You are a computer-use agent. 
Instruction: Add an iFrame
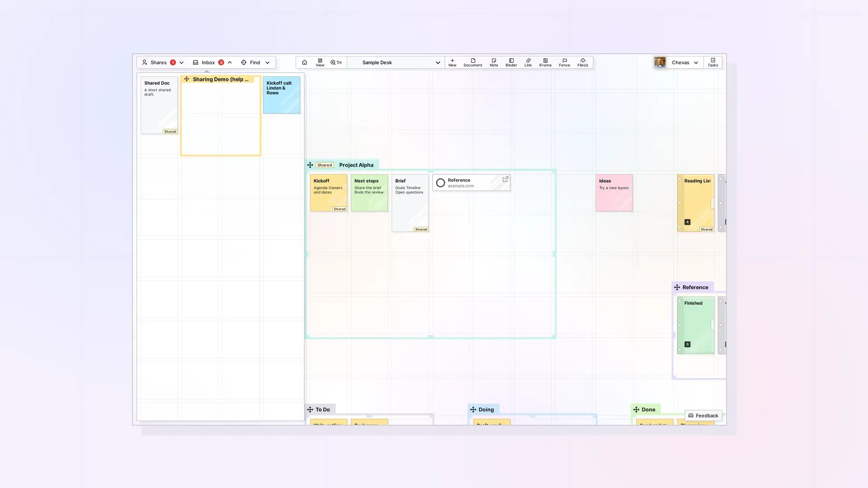545,62
